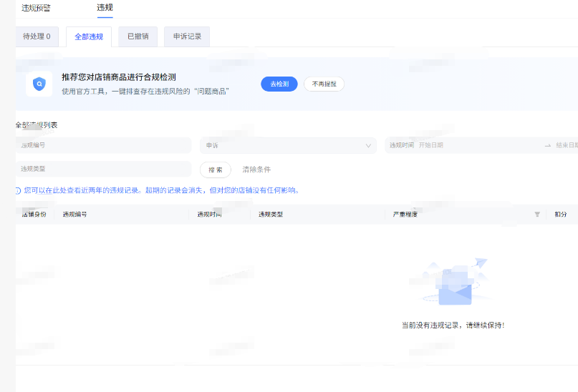
Task: Expand the 申诉 dropdown chevron arrow
Action: click(368, 146)
